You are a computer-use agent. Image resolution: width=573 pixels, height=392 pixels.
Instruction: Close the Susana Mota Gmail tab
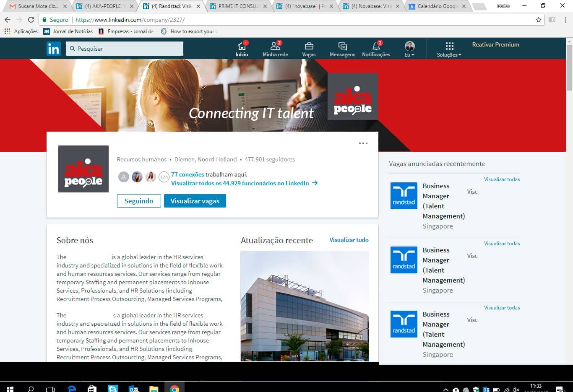65,6
